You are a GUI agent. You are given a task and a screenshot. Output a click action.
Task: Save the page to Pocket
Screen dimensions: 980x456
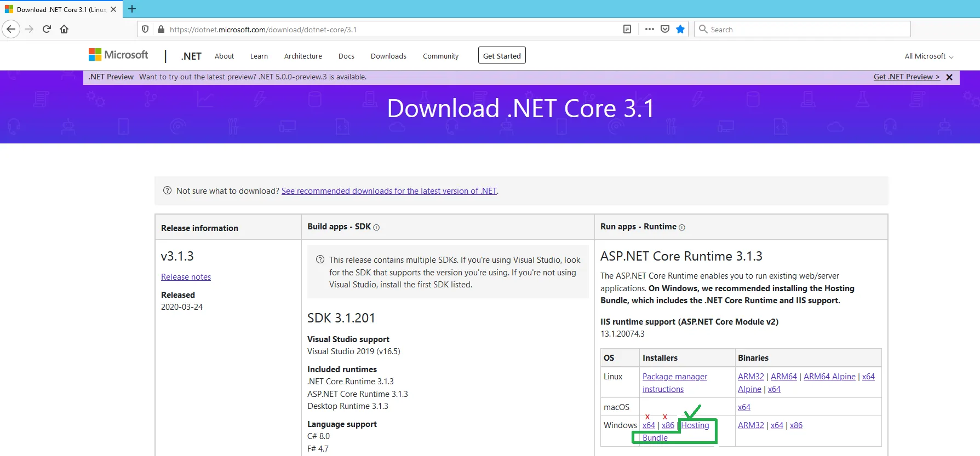coord(665,29)
